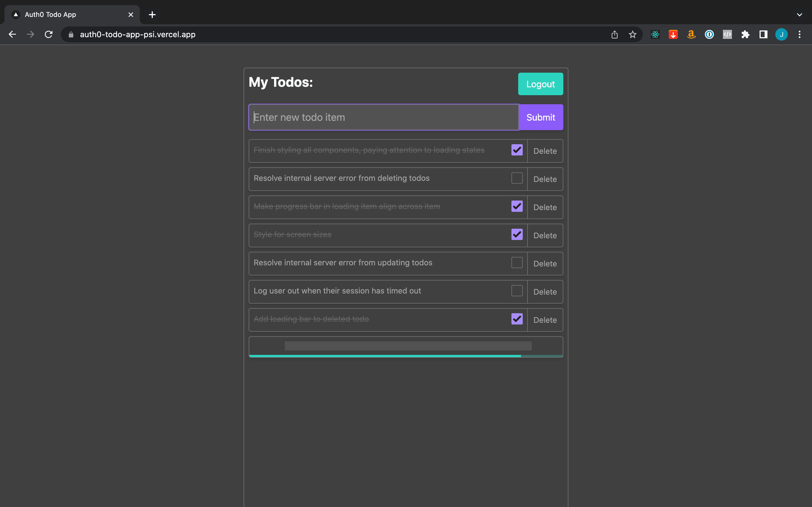Toggle the browser side panel icon
The height and width of the screenshot is (507, 812).
(763, 35)
